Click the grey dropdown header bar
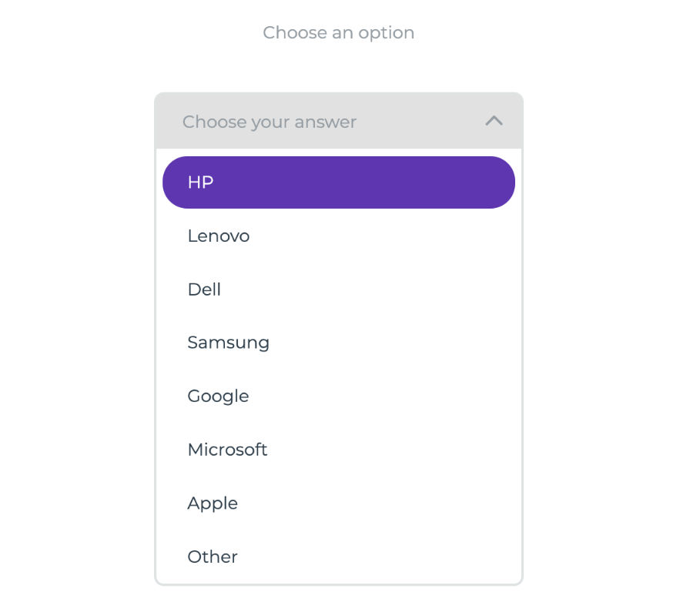This screenshot has width=700, height=602. [339, 121]
